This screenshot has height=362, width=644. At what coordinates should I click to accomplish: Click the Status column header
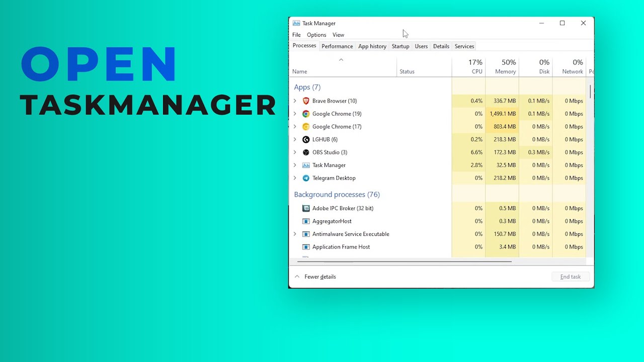(x=424, y=66)
